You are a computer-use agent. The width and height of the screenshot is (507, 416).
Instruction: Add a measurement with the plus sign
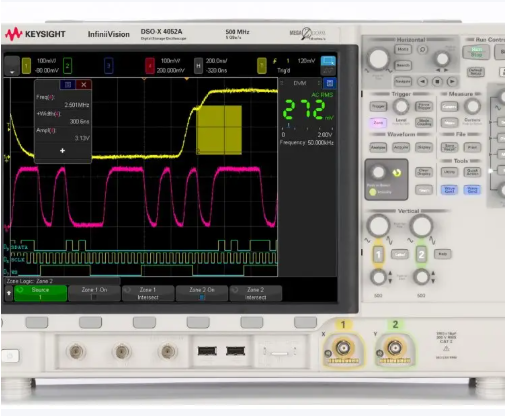pyautogui.click(x=62, y=151)
